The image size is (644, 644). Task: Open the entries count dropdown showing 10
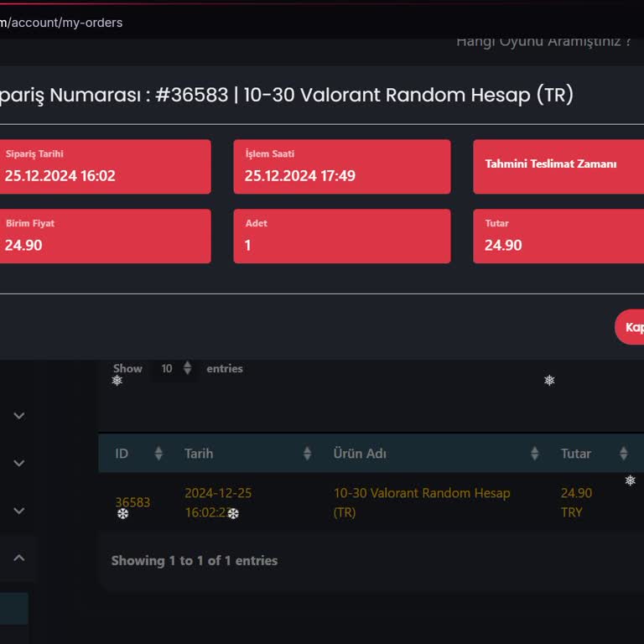175,368
